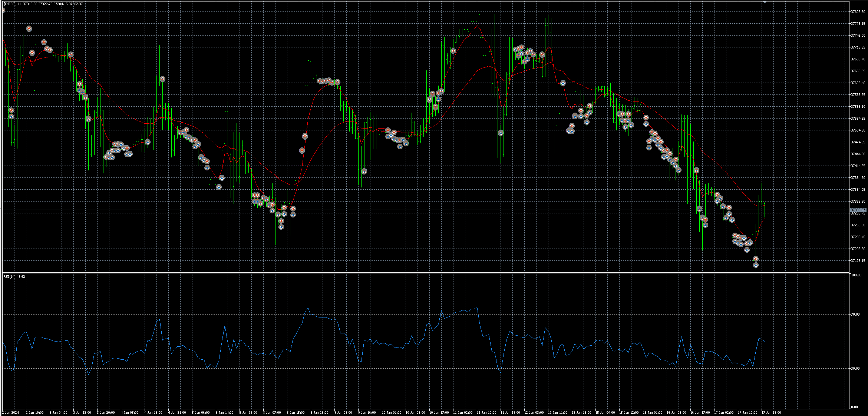868x416 pixels.
Task: Select the 8 Jan 15:00 label on the time axis
Action: (x=296, y=412)
